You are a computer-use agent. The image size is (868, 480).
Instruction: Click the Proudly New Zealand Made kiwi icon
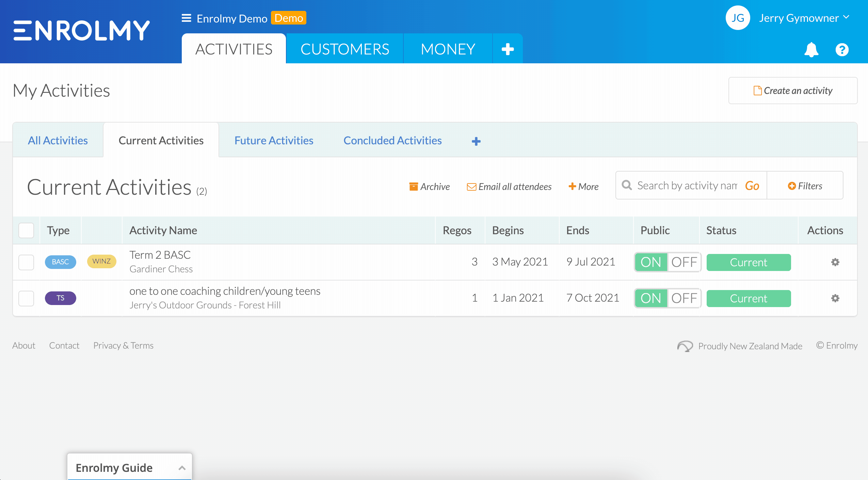[685, 346]
